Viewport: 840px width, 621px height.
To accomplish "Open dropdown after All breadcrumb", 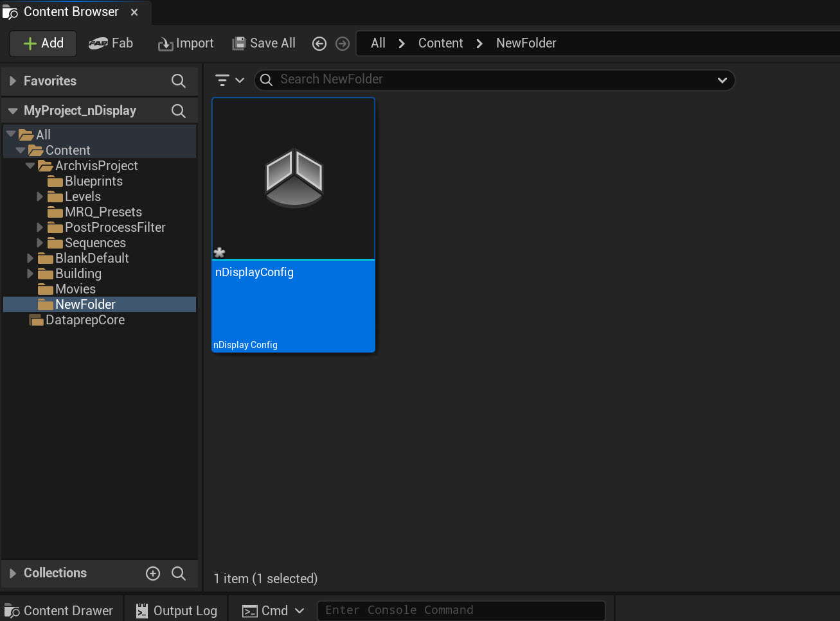I will coord(402,43).
